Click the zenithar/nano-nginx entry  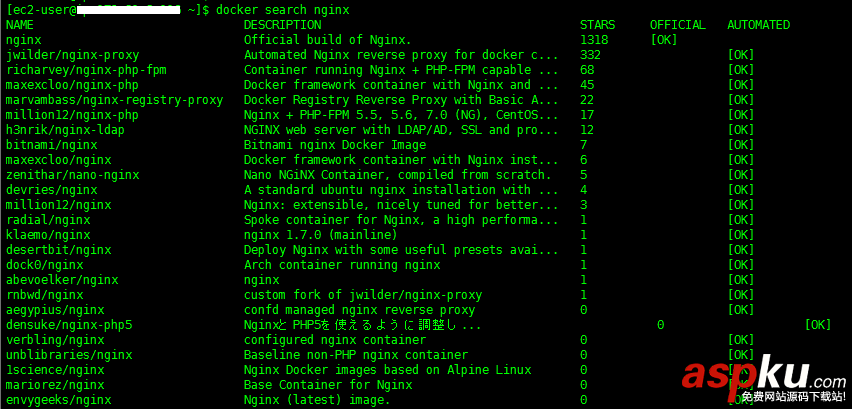[72, 175]
